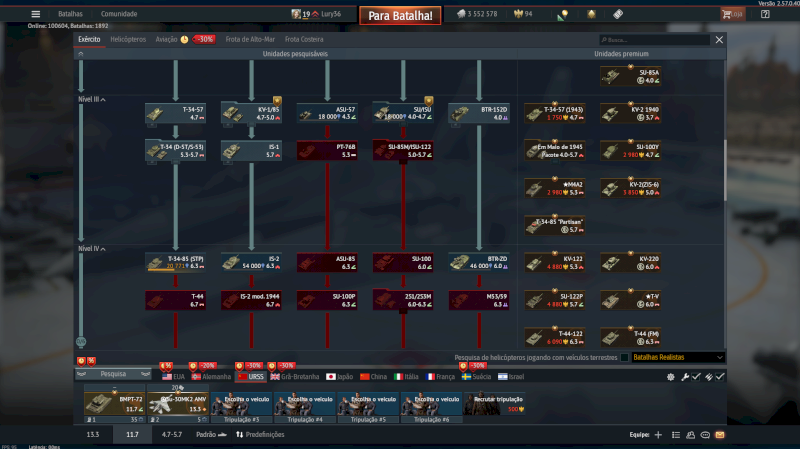Open the wrench repair icon
This screenshot has width=800, height=449.
685,377
